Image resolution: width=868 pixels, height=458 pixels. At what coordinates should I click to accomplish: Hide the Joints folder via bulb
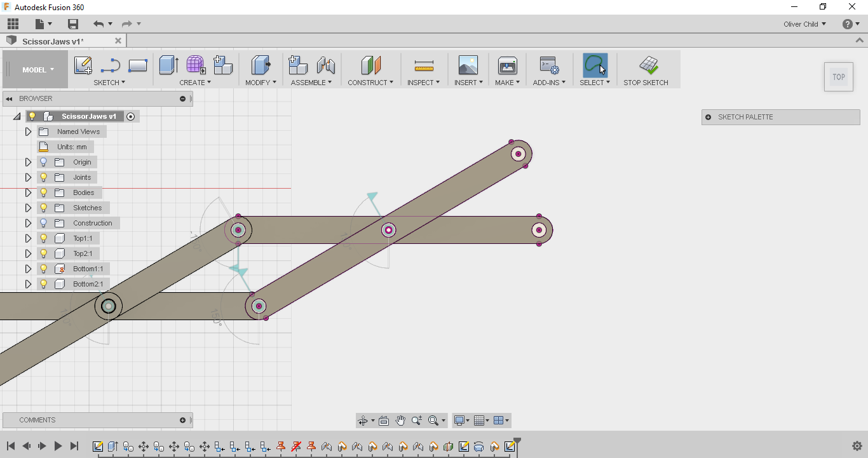click(44, 177)
